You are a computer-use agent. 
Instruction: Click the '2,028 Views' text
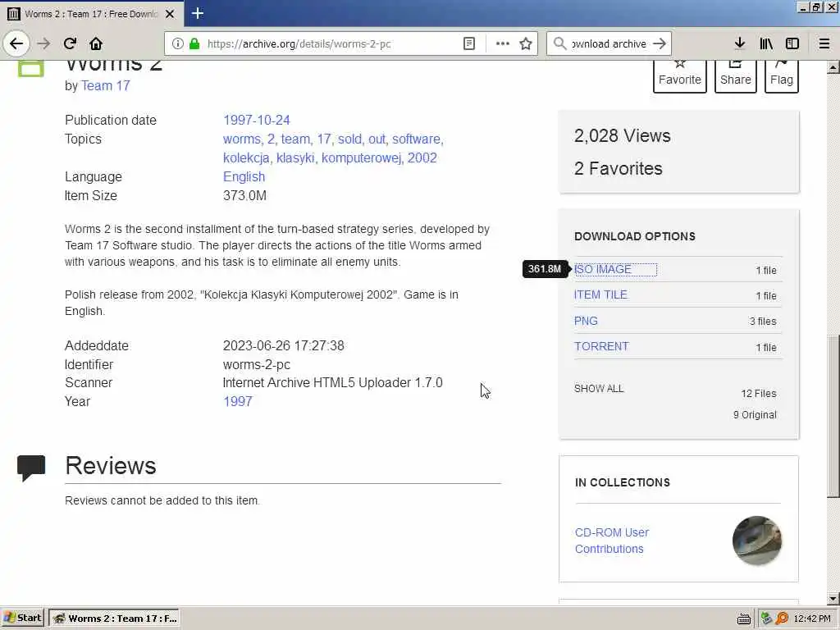click(622, 135)
